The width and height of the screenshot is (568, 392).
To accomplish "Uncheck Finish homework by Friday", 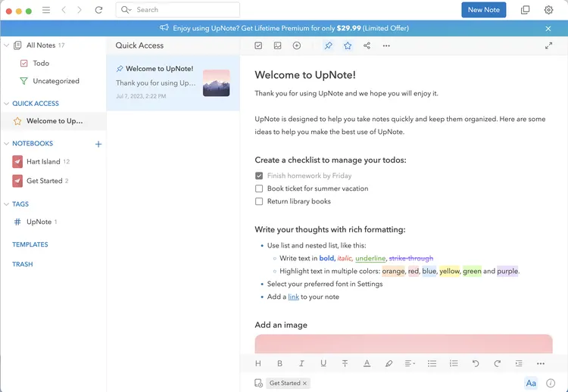I will point(259,176).
